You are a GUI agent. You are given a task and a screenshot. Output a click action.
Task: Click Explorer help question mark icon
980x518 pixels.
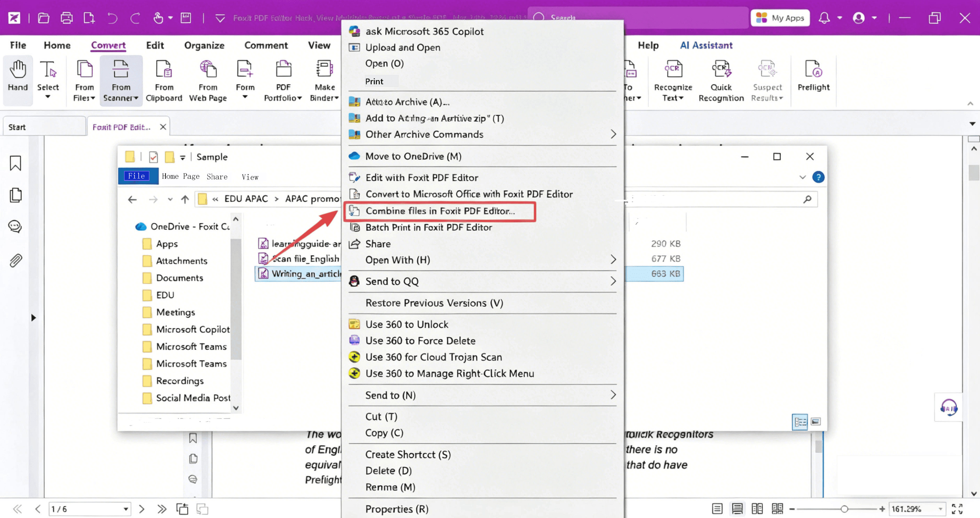coord(818,177)
